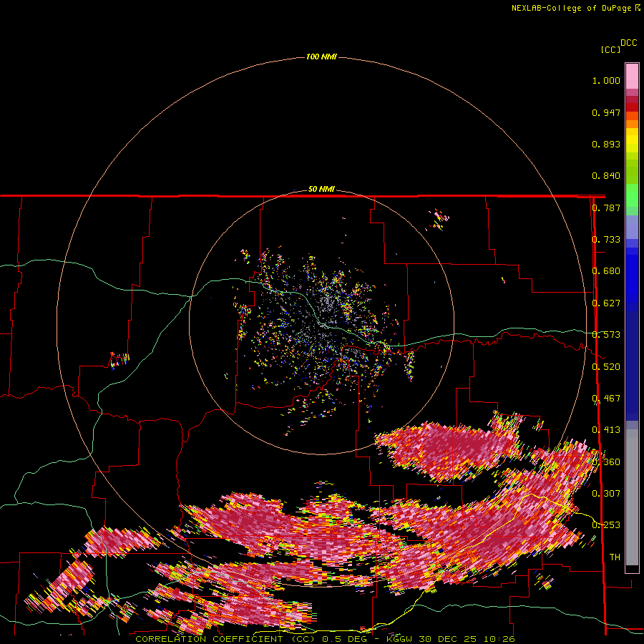The height and width of the screenshot is (644, 644).
Task: Pick the light pink band of the color bar
Action: [632, 76]
